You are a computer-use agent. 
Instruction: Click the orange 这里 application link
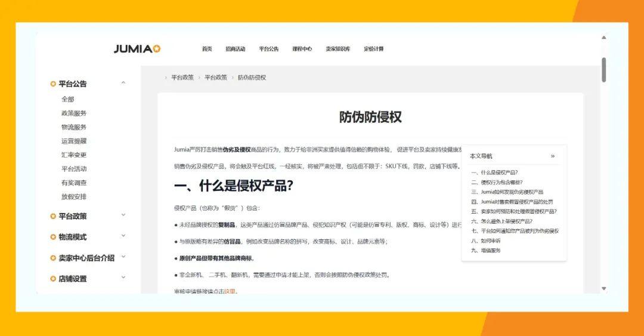tap(230, 291)
